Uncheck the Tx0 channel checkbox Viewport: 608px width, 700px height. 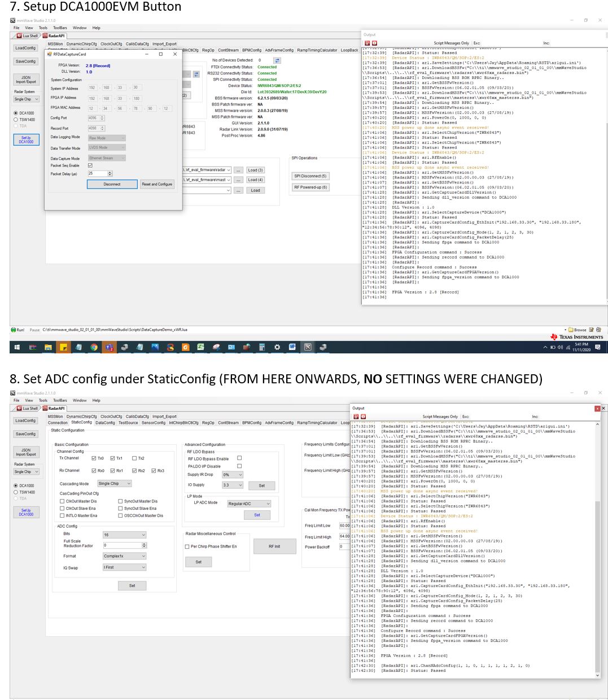(94, 458)
